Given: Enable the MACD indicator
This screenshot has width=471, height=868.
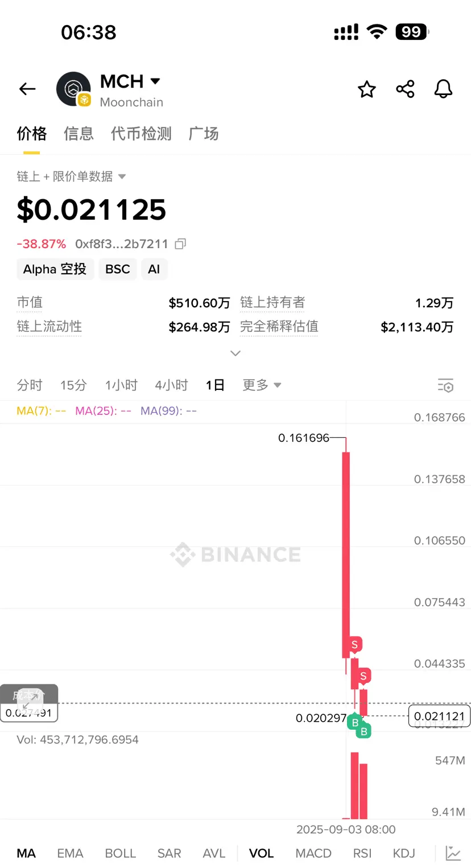Looking at the screenshot, I should click(x=313, y=853).
